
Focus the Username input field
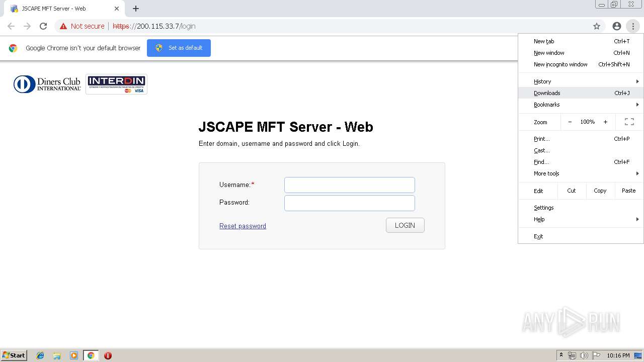350,185
